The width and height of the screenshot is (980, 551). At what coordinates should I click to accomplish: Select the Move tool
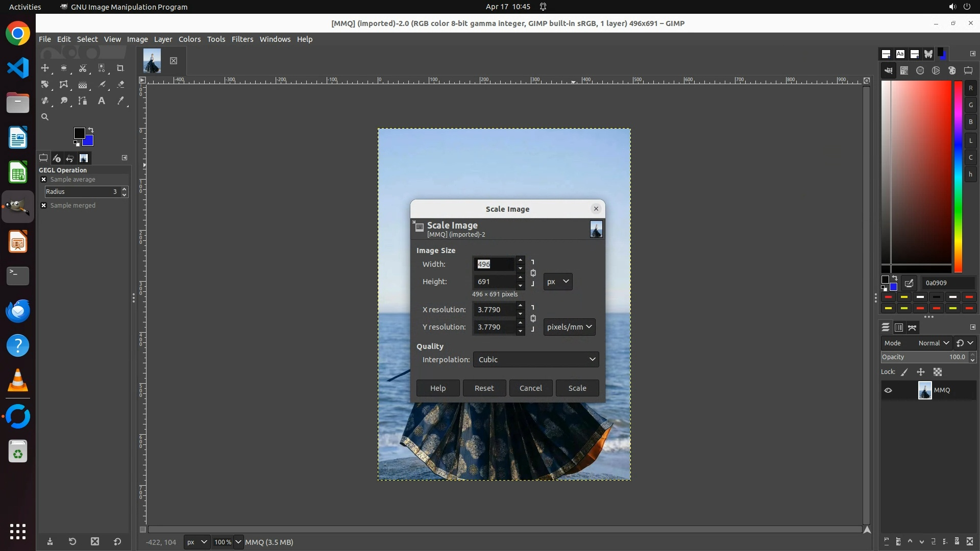(45, 68)
